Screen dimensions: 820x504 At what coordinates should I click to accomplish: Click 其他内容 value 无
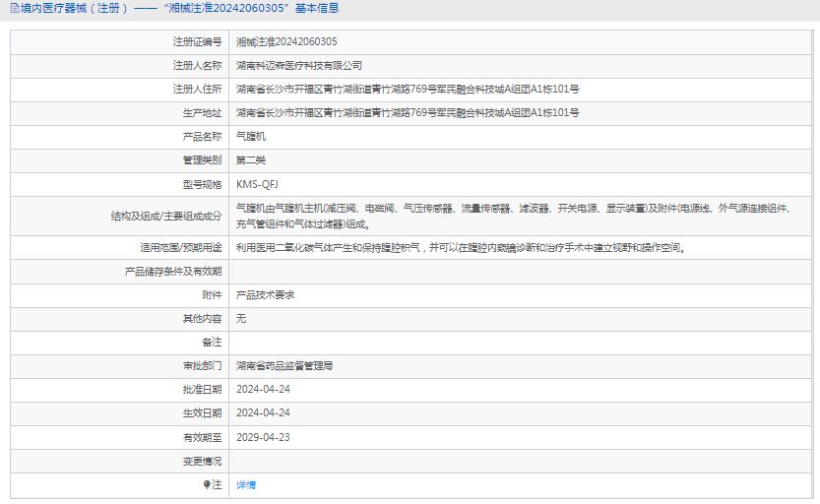(240, 318)
